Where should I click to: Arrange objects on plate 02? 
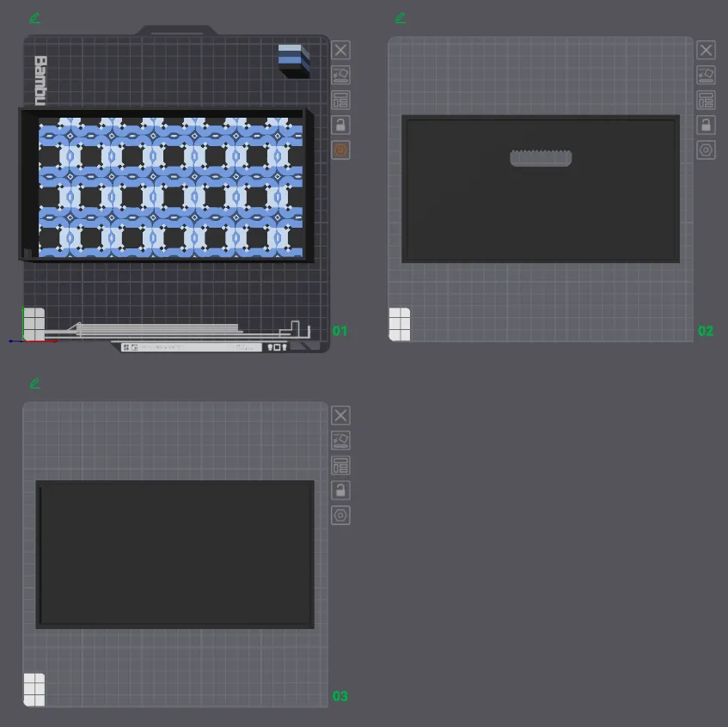click(706, 101)
